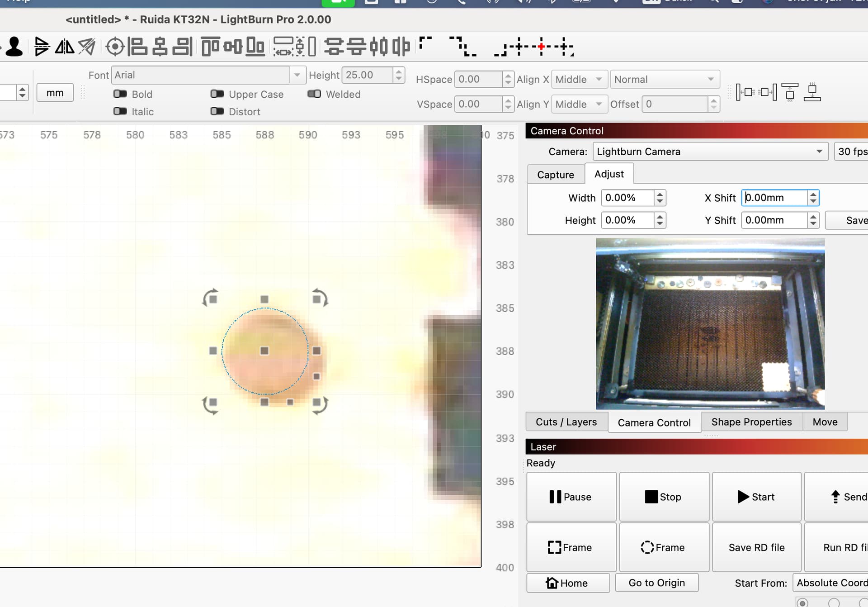
Task: Click the Align Centers target icon
Action: 115,47
